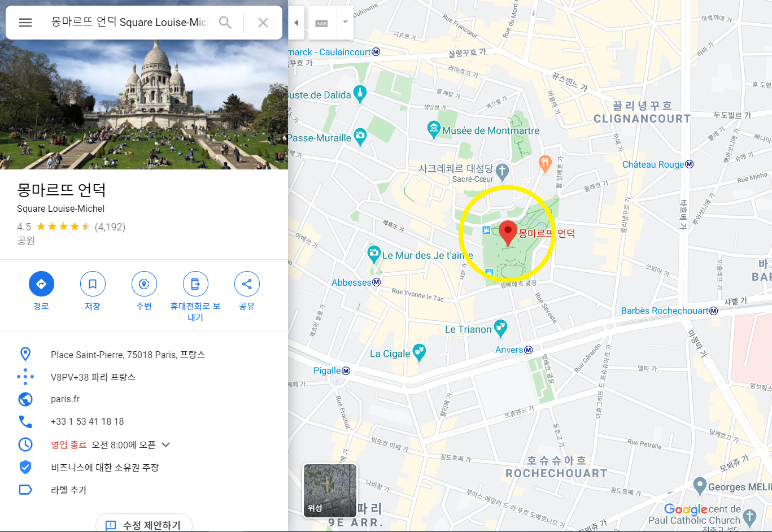Expand the opening hours chevron

click(166, 444)
